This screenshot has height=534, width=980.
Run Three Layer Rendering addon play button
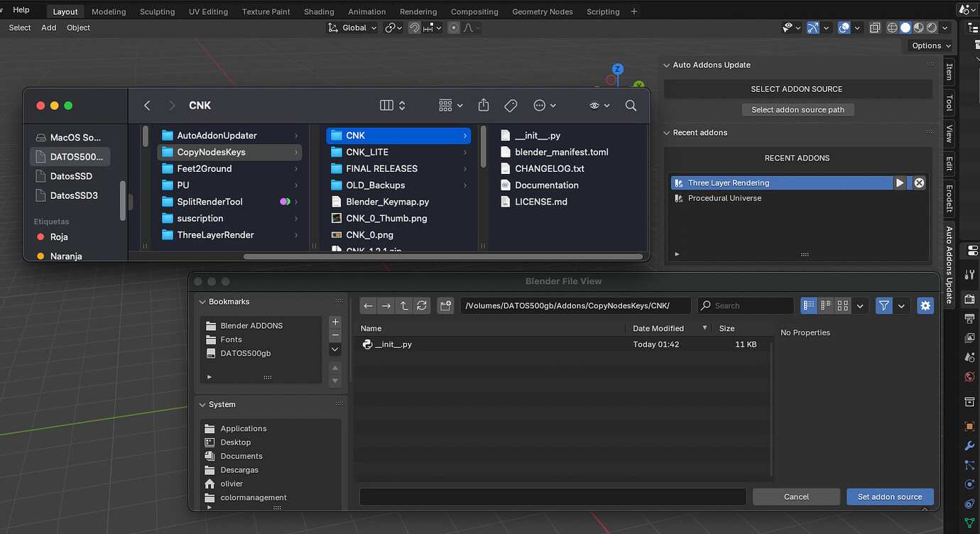[x=900, y=182]
